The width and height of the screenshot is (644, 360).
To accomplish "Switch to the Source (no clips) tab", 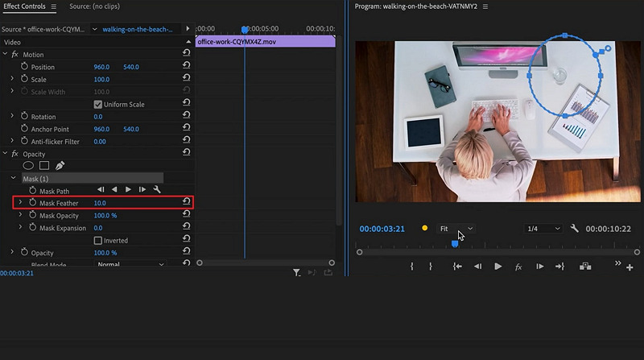I will (x=94, y=6).
